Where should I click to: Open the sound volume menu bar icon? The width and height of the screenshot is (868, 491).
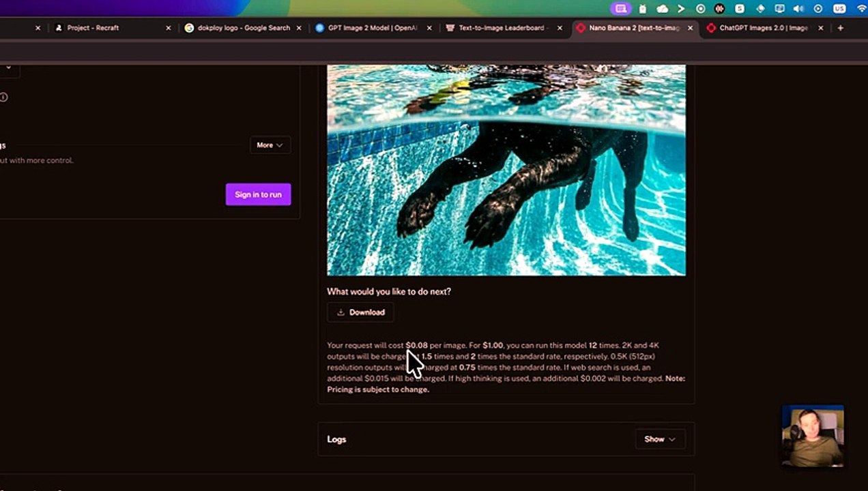798,9
